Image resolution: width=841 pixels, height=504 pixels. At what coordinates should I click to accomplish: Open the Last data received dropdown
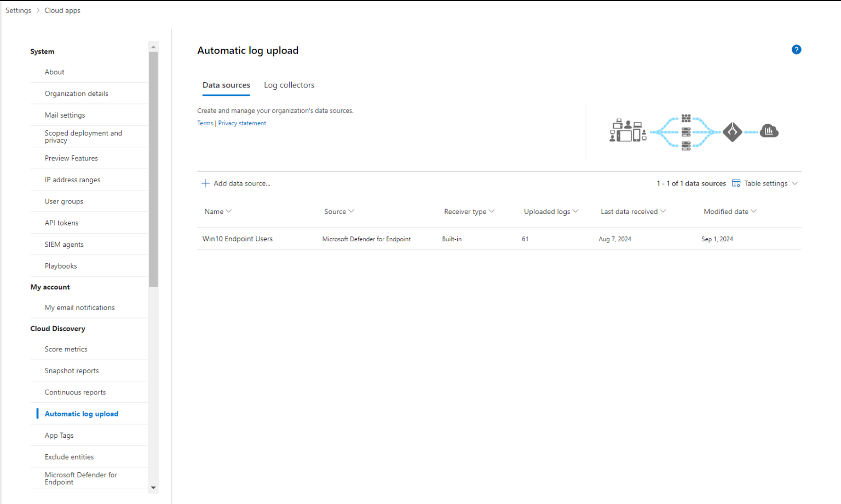(663, 211)
